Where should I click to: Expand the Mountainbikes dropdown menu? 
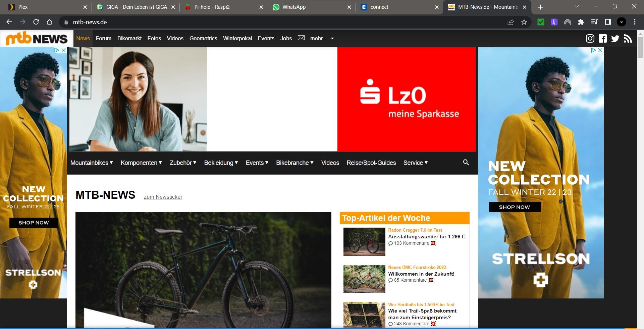pyautogui.click(x=91, y=163)
